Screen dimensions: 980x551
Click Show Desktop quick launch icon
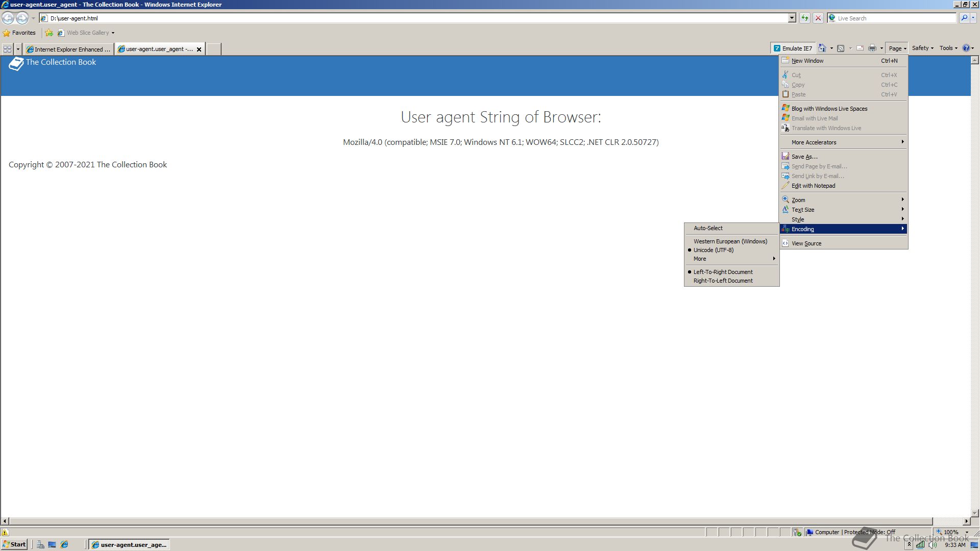[x=52, y=544]
